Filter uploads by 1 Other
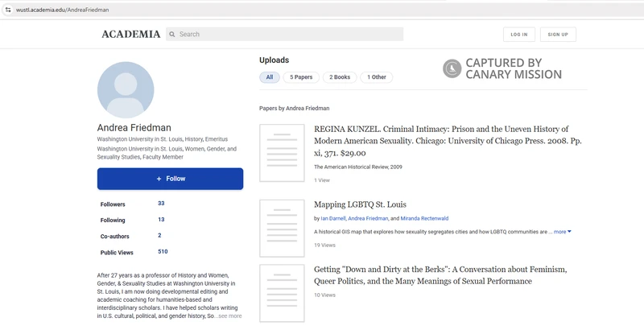Screen dimensions: 644x326 377,77
